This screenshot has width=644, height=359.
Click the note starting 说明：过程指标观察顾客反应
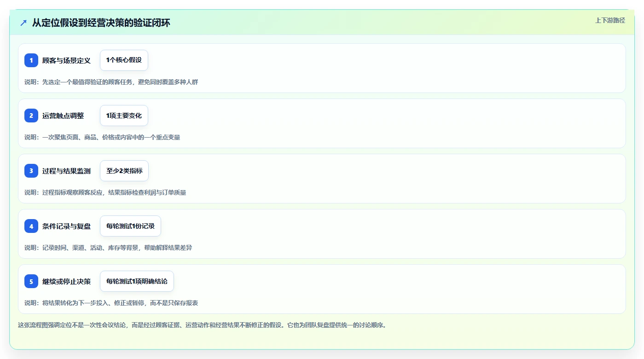click(x=105, y=192)
